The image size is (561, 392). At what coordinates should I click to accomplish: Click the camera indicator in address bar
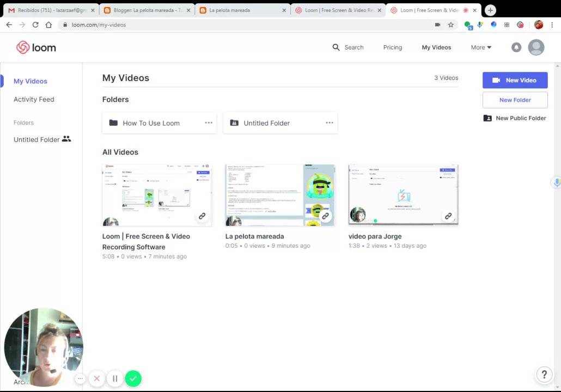(x=437, y=24)
